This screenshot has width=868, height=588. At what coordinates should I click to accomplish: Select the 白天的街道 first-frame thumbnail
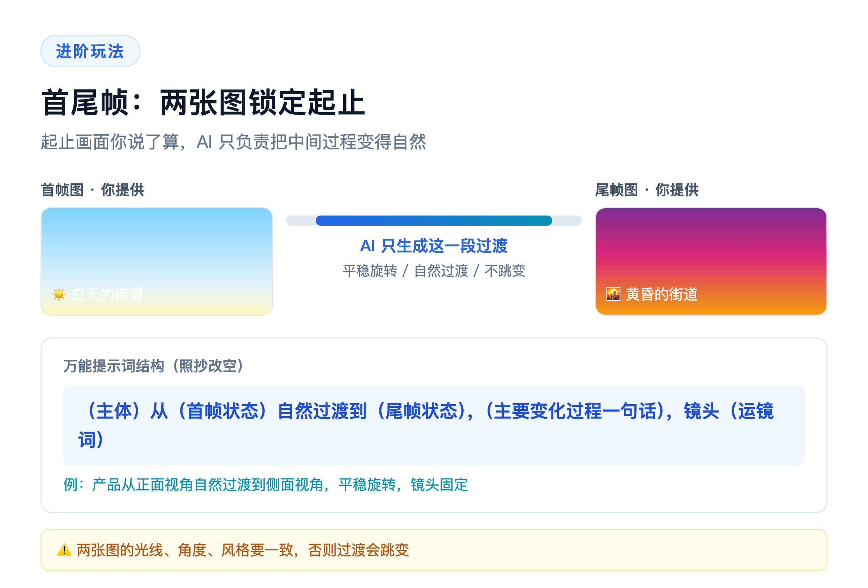click(x=157, y=261)
